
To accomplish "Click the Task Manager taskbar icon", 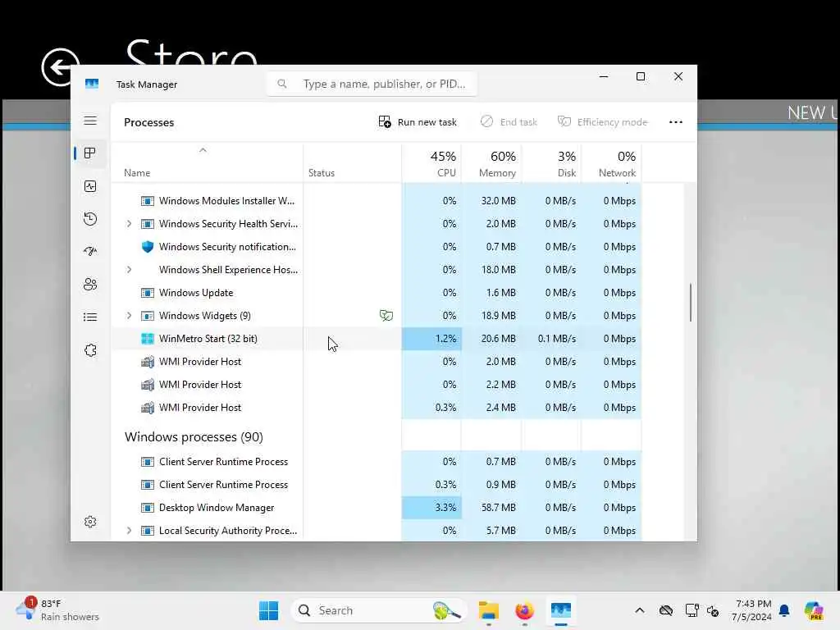I will pos(561,610).
